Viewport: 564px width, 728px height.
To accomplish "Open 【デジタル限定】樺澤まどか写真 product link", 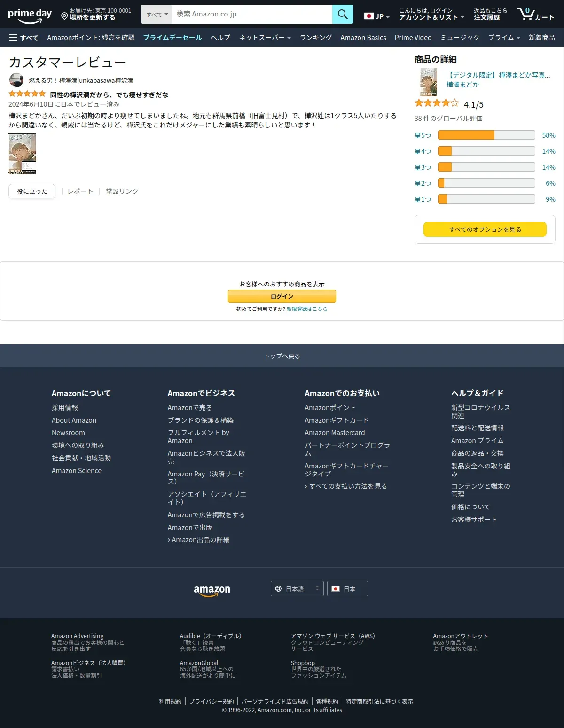I will (498, 75).
